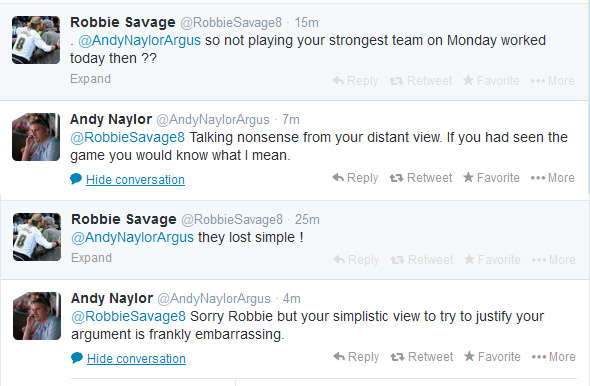Hide conversation under Andy's 7m tweet
Viewport: 590px width, 386px height.
(135, 179)
